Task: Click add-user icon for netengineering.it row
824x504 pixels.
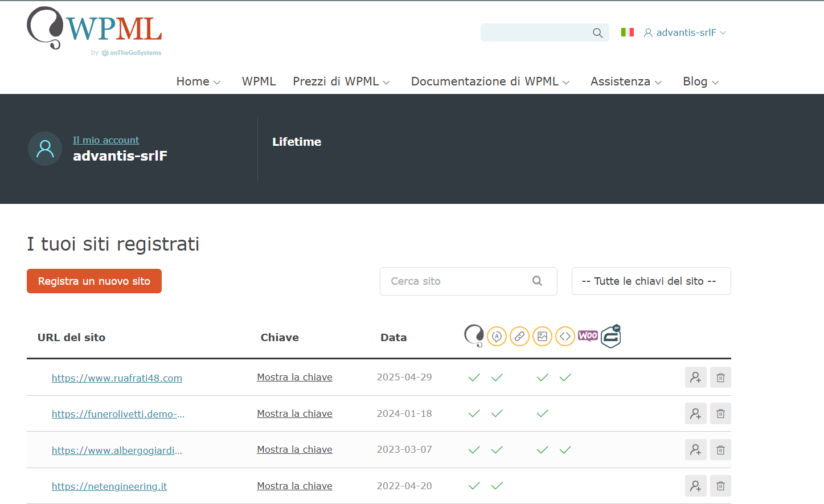Action: [x=696, y=486]
